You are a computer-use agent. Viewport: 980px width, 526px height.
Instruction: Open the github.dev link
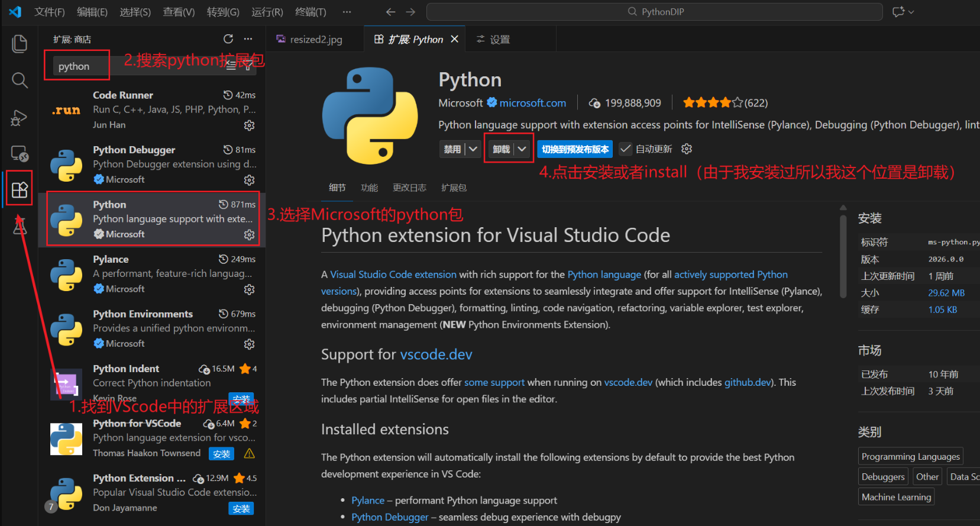(x=748, y=382)
